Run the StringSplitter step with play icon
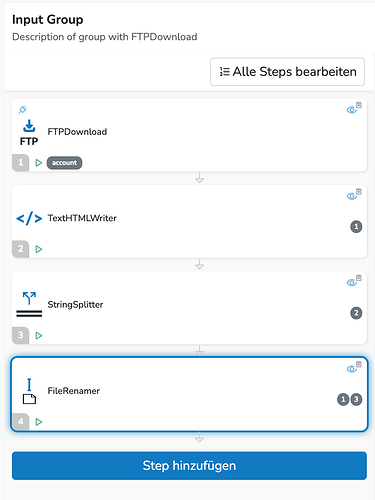Screen dimensions: 375x500 (x=39, y=335)
